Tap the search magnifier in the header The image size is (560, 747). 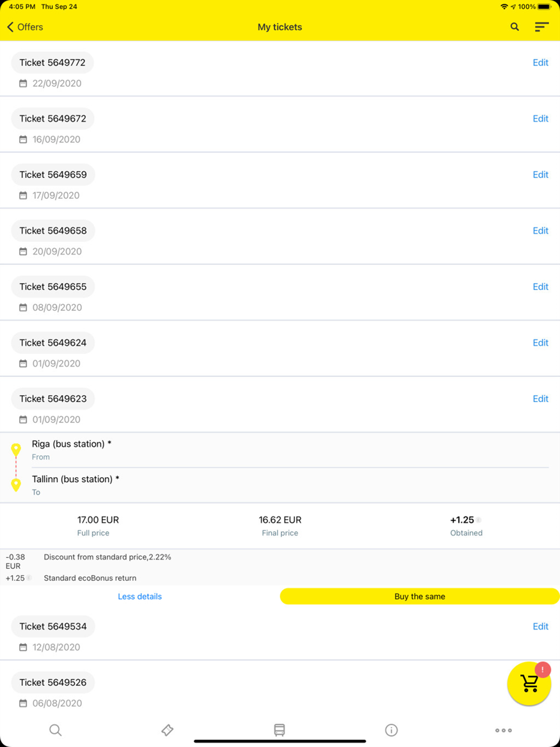point(515,27)
